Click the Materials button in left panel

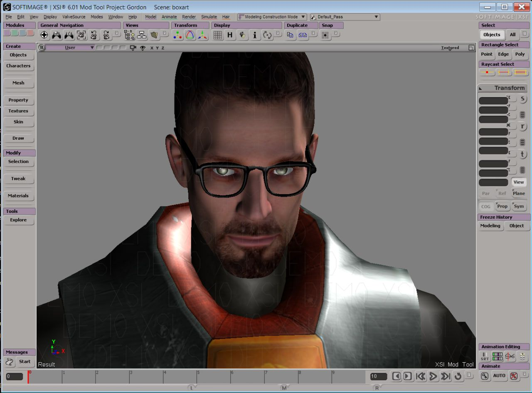click(x=18, y=196)
